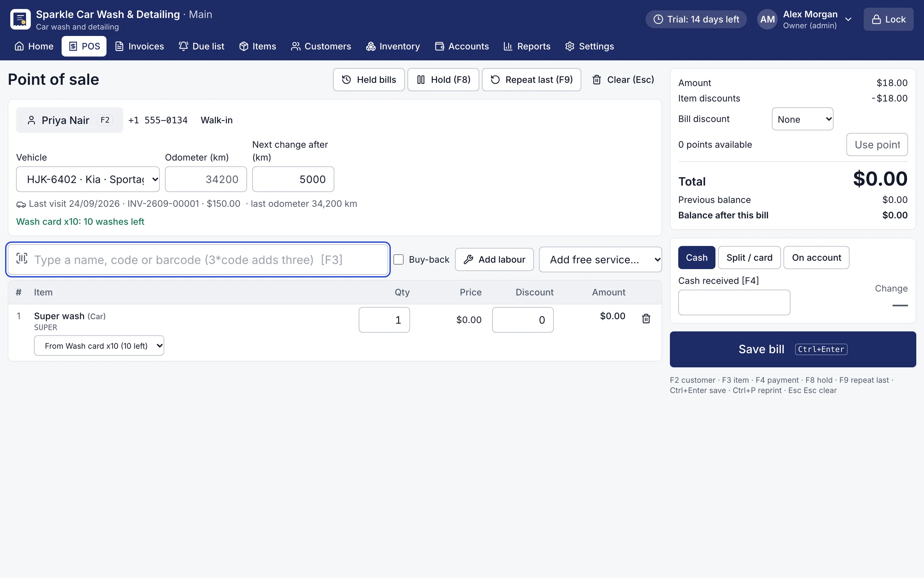Navigate to Customers
This screenshot has height=578, width=924.
click(x=321, y=46)
